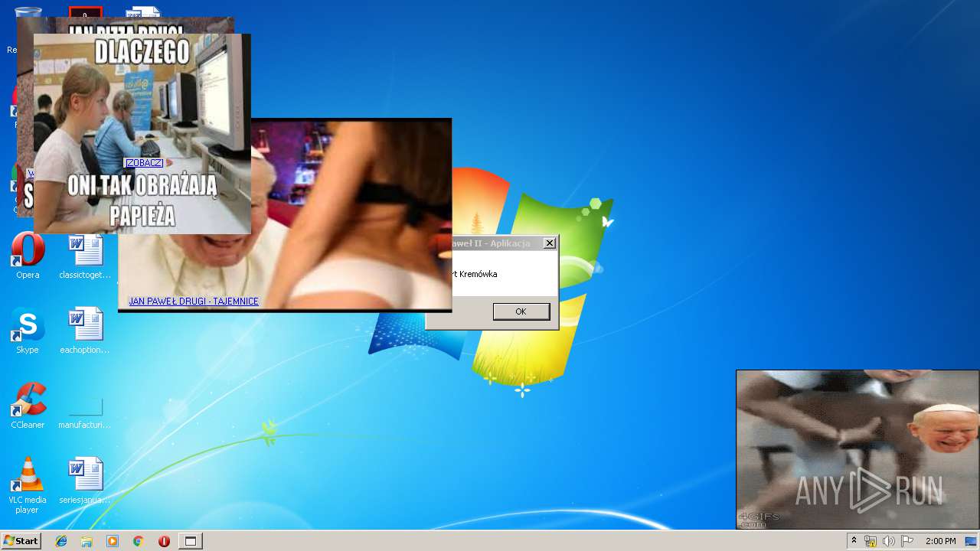Select the seriesjanua... Word document icon
Image resolution: width=980 pixels, height=551 pixels.
(x=85, y=481)
